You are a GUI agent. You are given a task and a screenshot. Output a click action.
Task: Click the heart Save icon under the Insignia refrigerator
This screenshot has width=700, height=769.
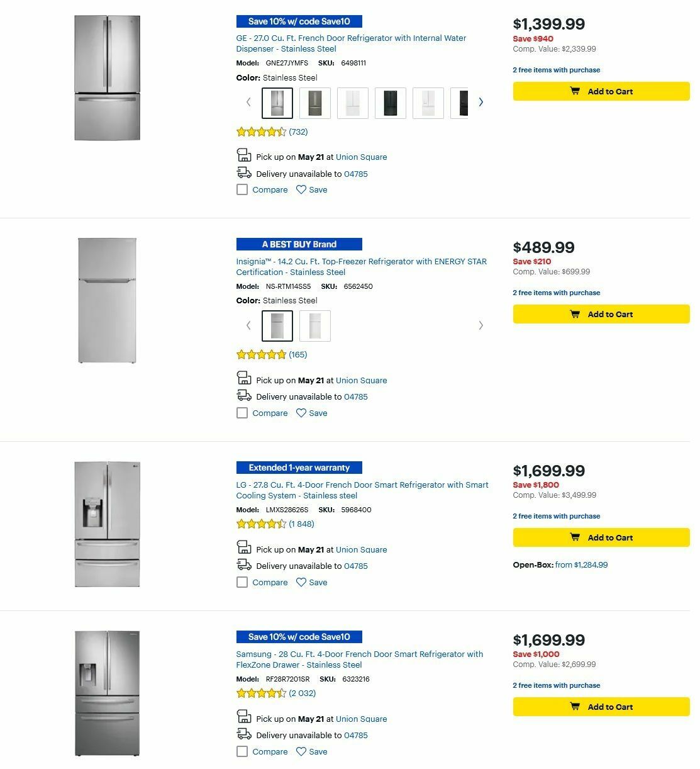pos(301,413)
